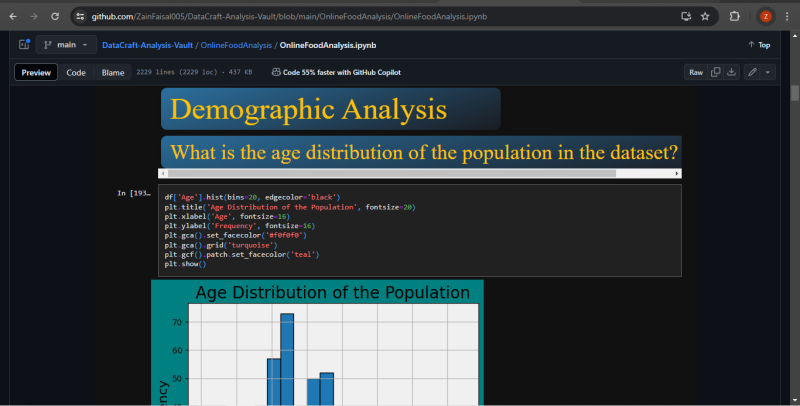Open the browser extensions puzzle icon
The image size is (800, 406).
735,16
